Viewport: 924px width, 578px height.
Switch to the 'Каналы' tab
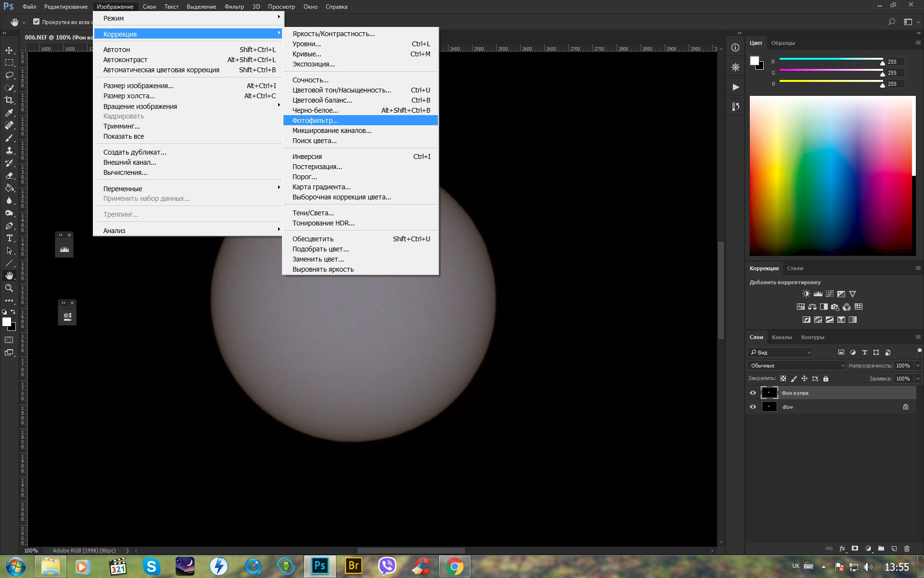(x=782, y=337)
